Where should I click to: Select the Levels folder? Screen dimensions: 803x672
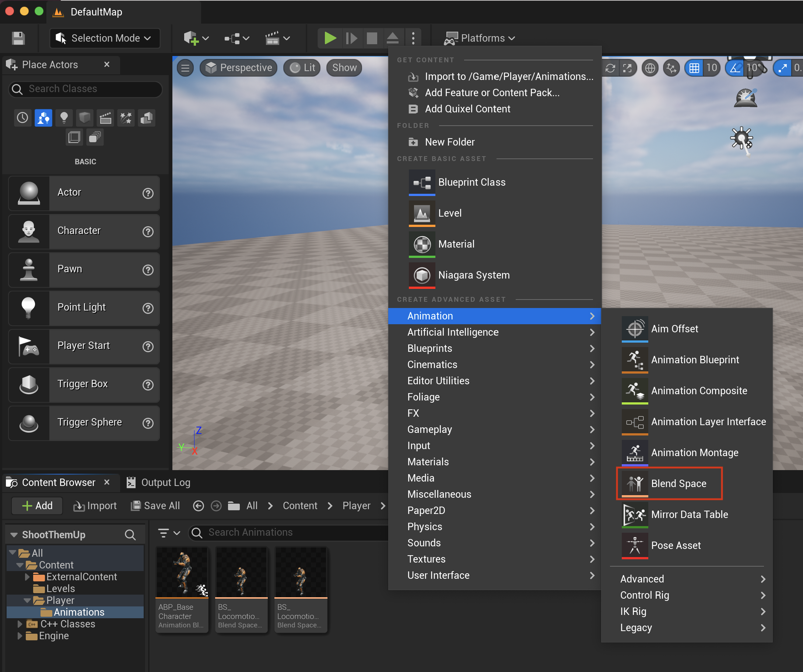point(54,589)
